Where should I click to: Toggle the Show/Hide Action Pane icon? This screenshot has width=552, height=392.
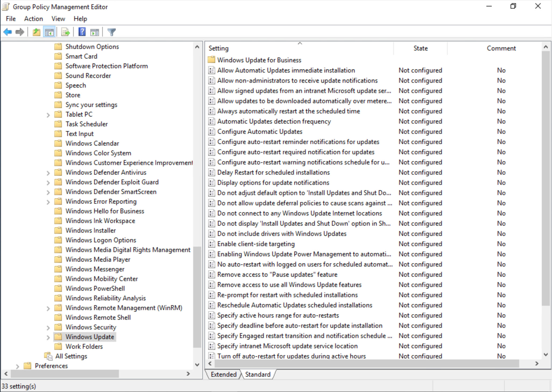point(95,32)
